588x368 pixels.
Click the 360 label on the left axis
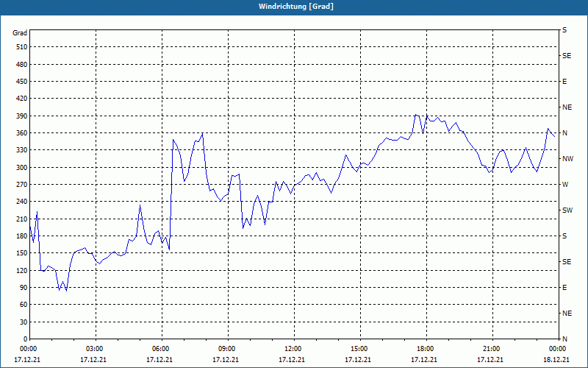tap(21, 133)
